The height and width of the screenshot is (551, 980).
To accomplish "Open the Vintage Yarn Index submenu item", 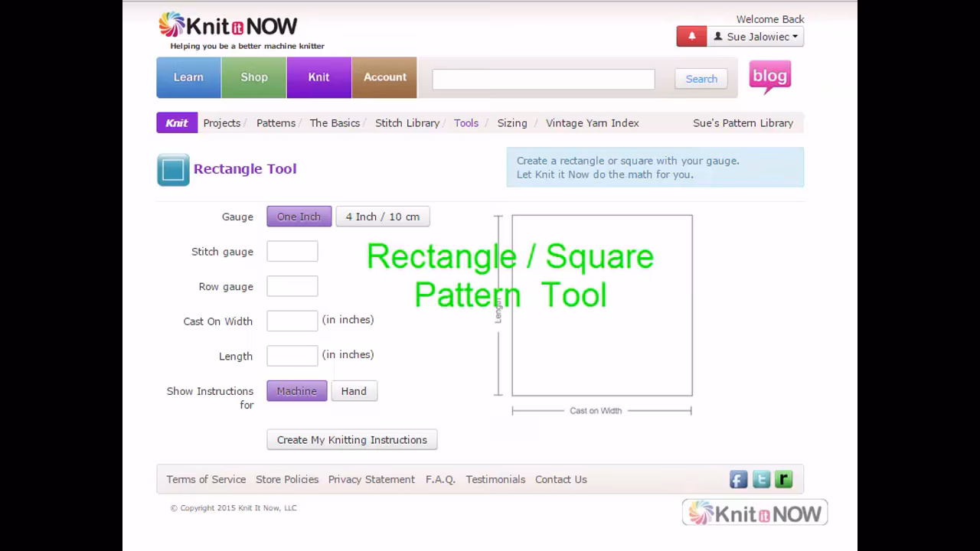I will 593,123.
